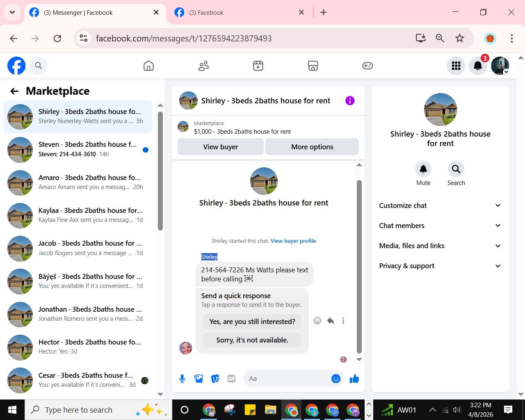This screenshot has height=420, width=525.
Task: Open Reels video icon in navigation
Action: pos(258,66)
